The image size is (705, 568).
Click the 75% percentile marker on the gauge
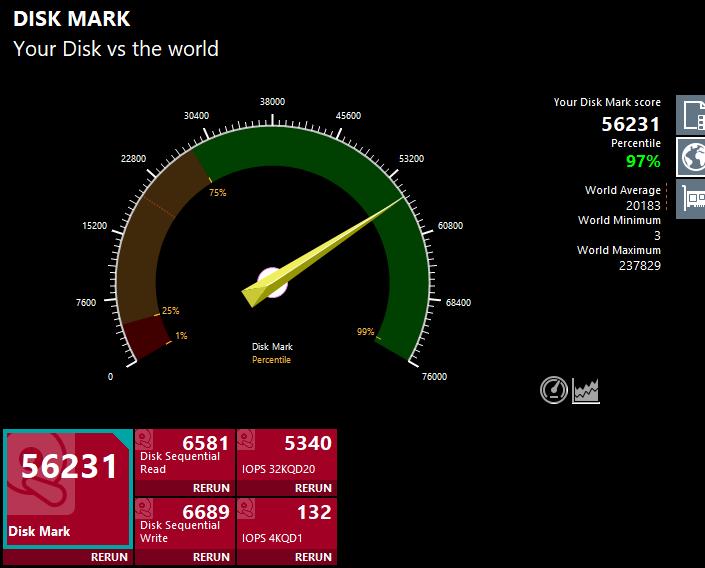pyautogui.click(x=218, y=192)
